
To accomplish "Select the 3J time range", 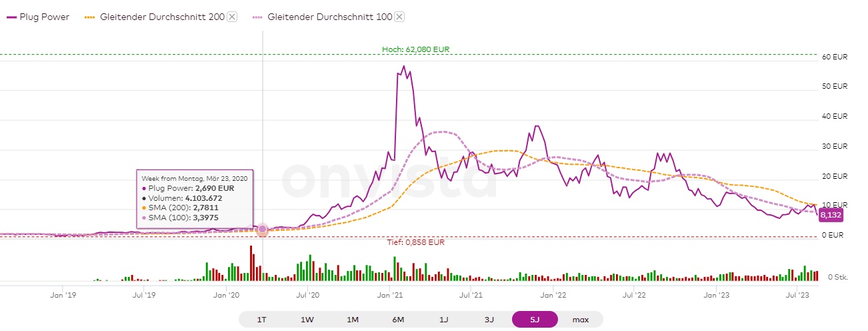I will [489, 320].
